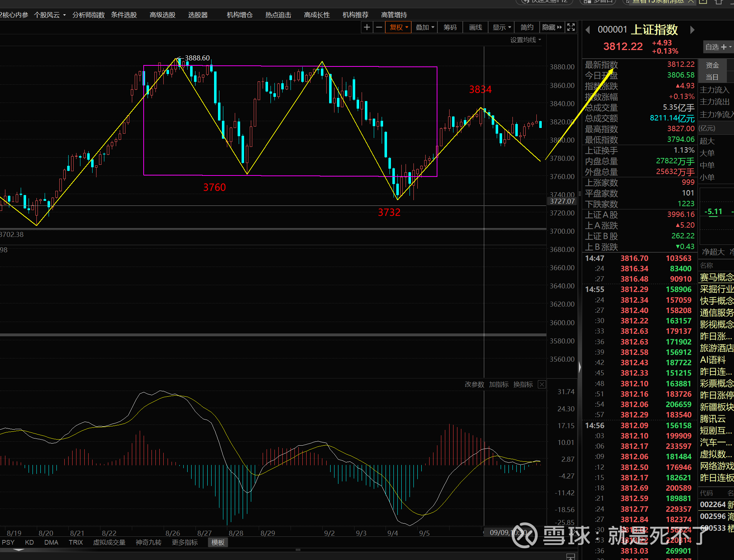Viewport: 734px width, 560px height.
Task: Expand the 叠加 overlay dropdown
Action: (x=425, y=27)
